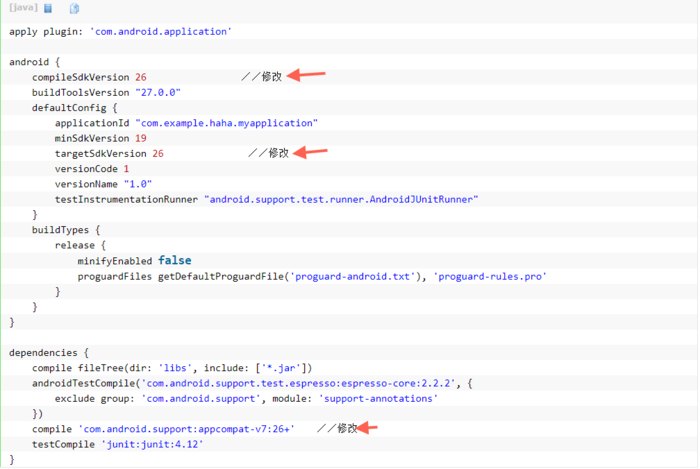Click the red arrow beside compileSdkVersion
Image resolution: width=700 pixels, height=469 pixels.
pyautogui.click(x=313, y=75)
